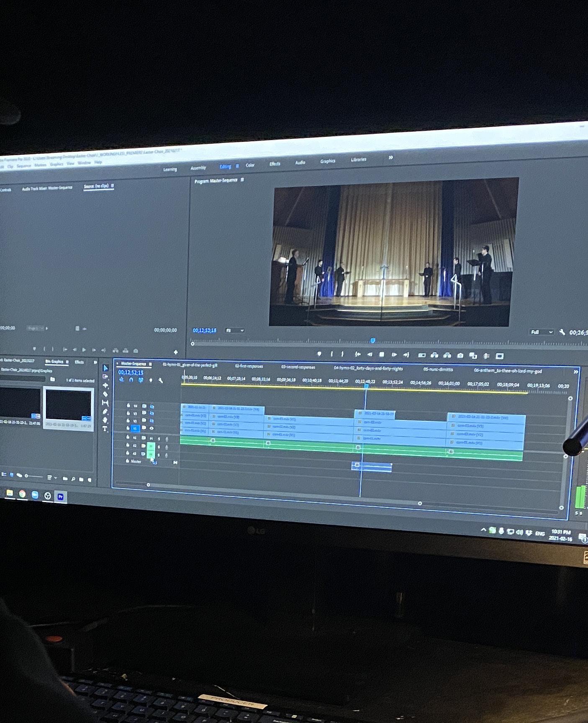This screenshot has height=723, width=588.
Task: Open the Full playback resolution dropdown
Action: tap(542, 332)
